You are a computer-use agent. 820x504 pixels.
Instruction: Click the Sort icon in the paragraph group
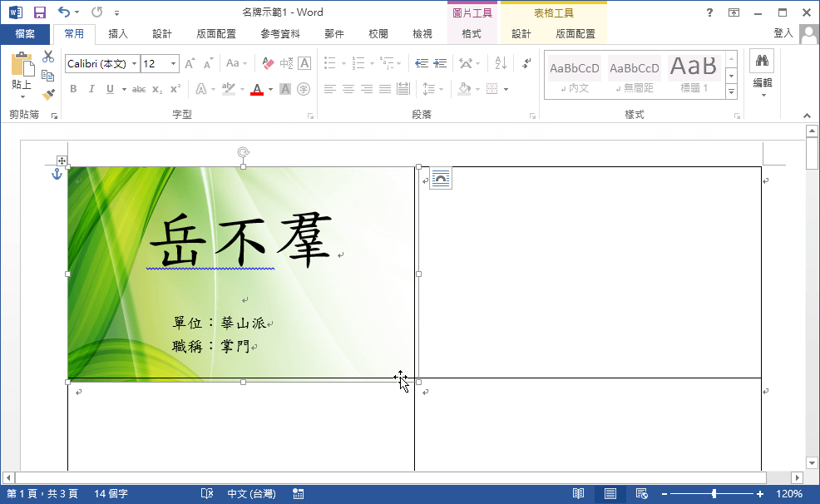pyautogui.click(x=501, y=63)
